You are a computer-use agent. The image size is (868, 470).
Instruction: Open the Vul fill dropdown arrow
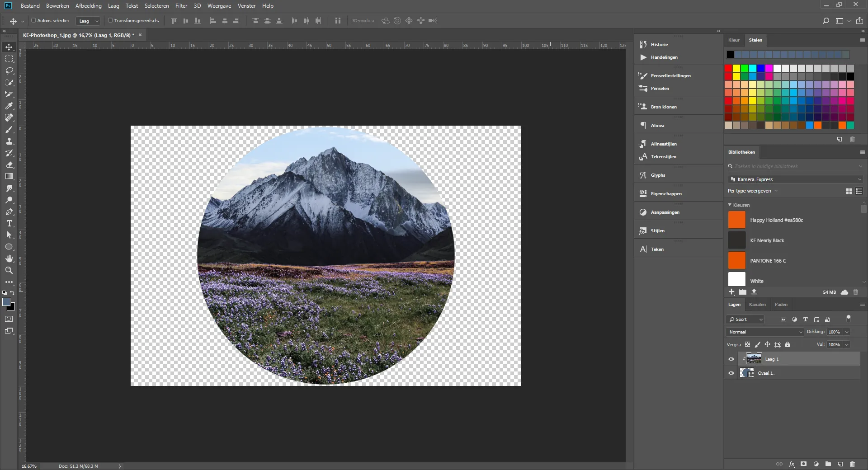[x=847, y=345]
